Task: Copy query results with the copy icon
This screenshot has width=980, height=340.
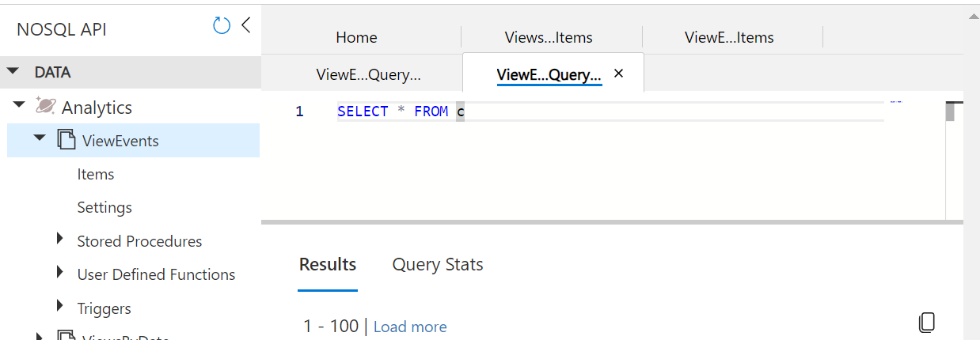Action: pos(926,322)
